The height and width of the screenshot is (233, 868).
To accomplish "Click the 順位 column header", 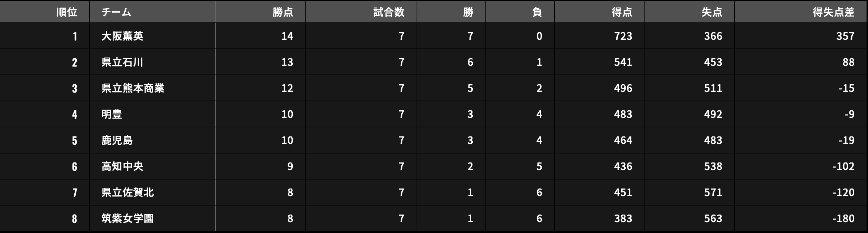I will pyautogui.click(x=67, y=12).
